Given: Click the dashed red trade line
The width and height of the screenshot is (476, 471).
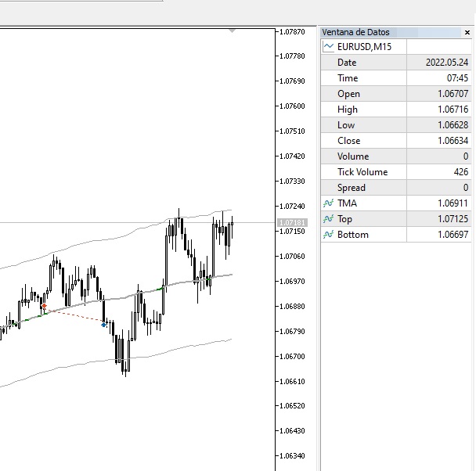Looking at the screenshot, I should pos(74,315).
